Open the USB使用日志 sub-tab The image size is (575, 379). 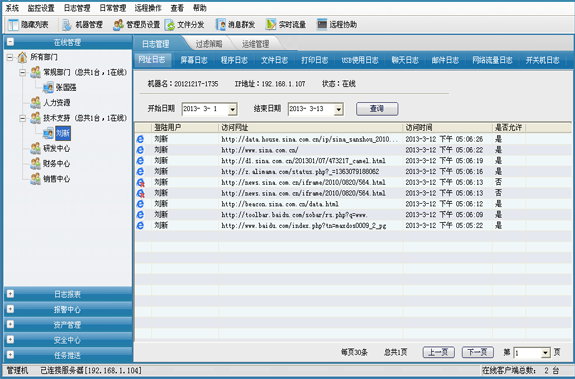click(x=360, y=60)
